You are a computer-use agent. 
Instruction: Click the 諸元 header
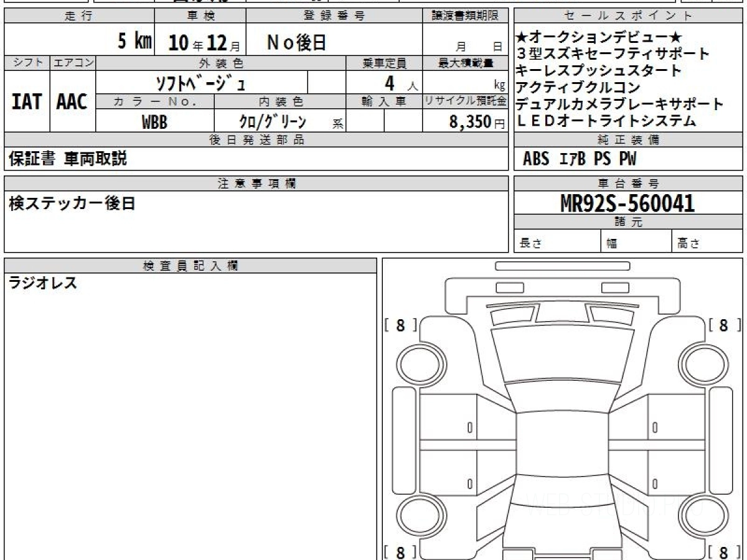(628, 222)
